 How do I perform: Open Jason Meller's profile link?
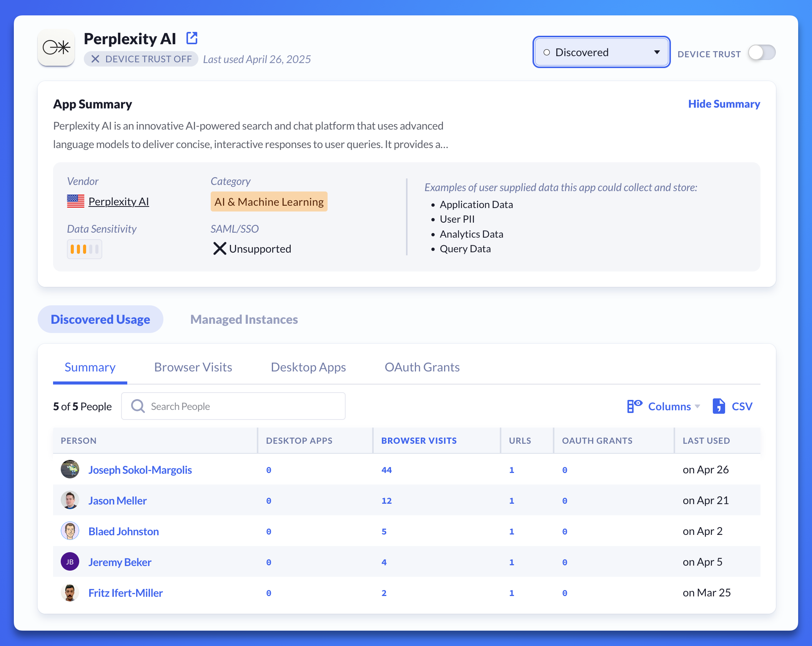tap(117, 501)
